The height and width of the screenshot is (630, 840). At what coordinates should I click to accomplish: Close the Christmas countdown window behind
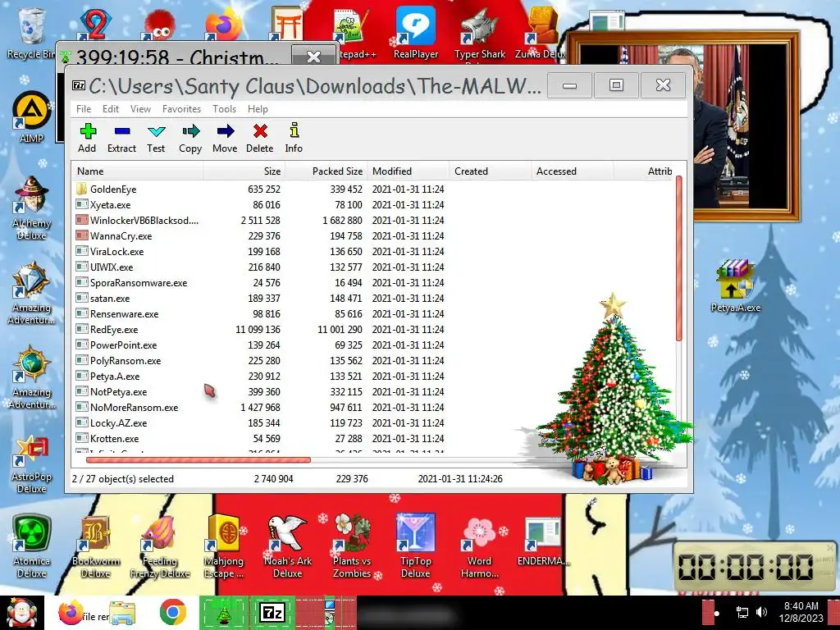pyautogui.click(x=313, y=57)
